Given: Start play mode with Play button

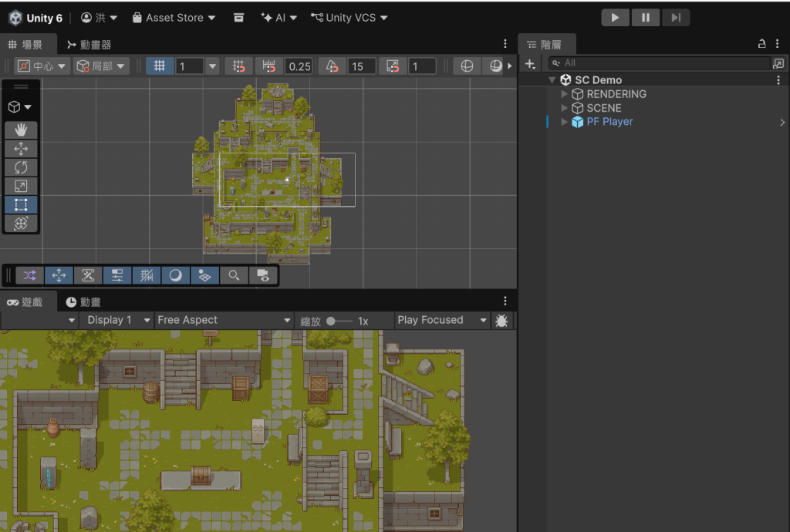Looking at the screenshot, I should (615, 18).
